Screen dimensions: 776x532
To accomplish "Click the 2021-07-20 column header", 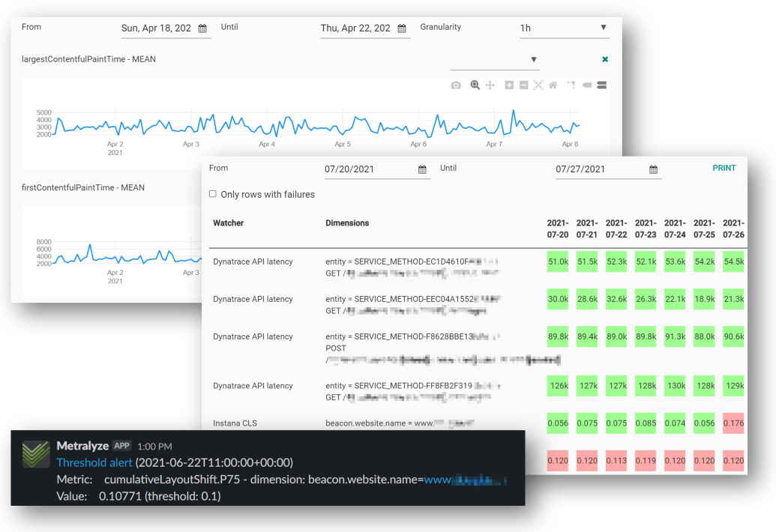I will [x=558, y=229].
